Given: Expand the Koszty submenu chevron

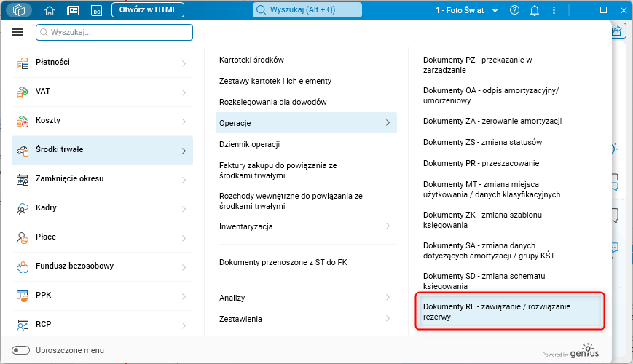Looking at the screenshot, I should (x=184, y=122).
